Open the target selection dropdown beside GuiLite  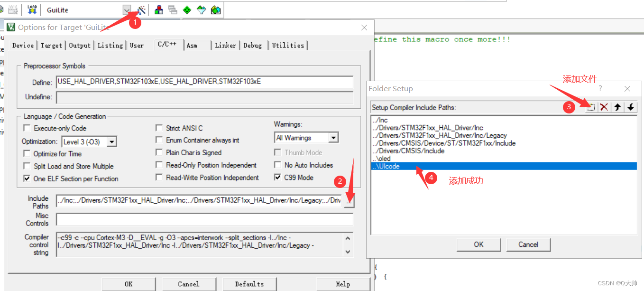click(127, 9)
